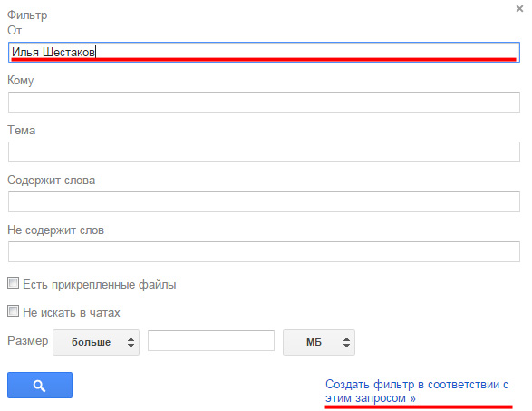Select the 'Тема' subject input field

264,152
